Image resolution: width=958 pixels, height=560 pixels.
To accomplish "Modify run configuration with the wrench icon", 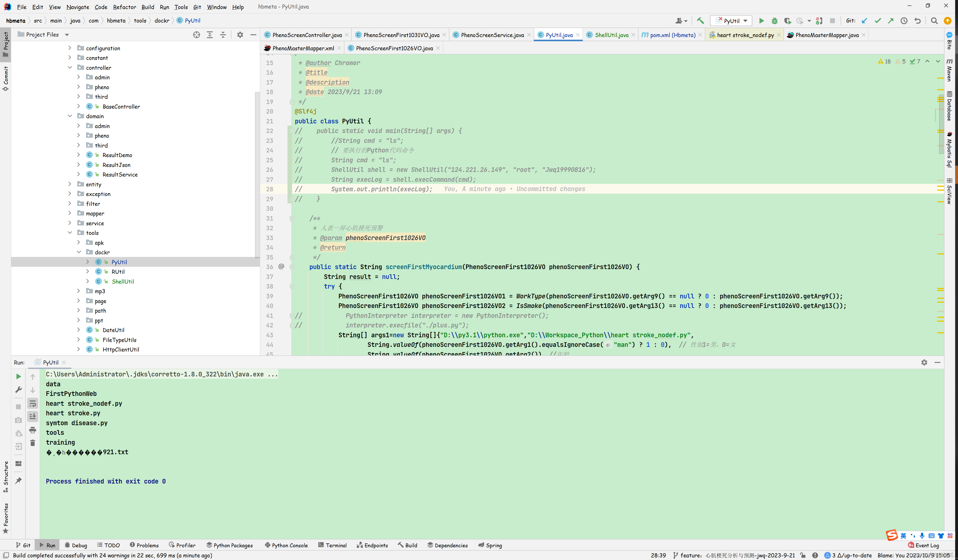I will (18, 390).
